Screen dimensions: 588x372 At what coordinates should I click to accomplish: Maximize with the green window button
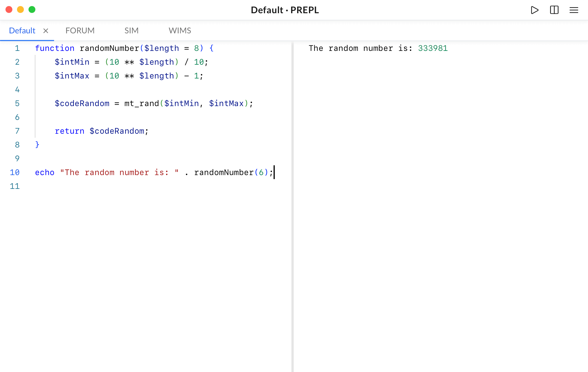(32, 9)
